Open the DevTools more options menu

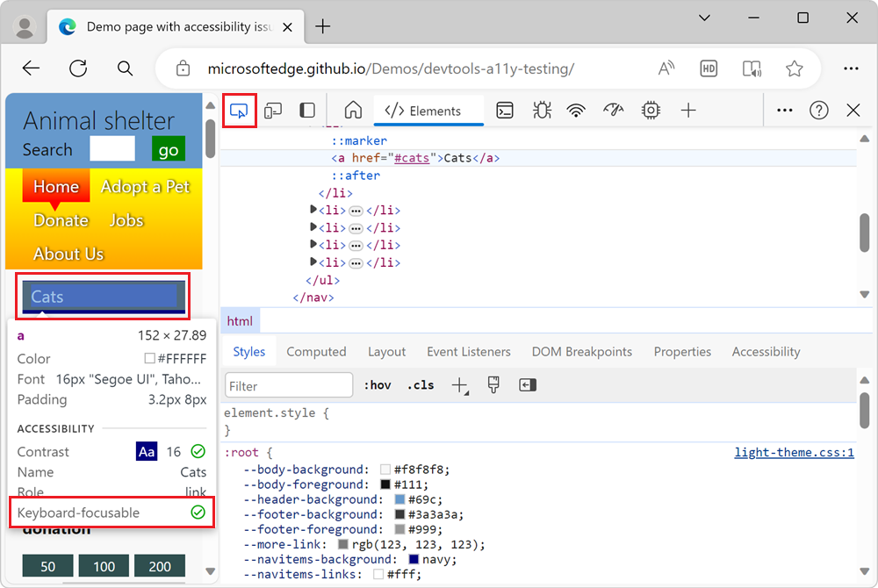click(784, 111)
